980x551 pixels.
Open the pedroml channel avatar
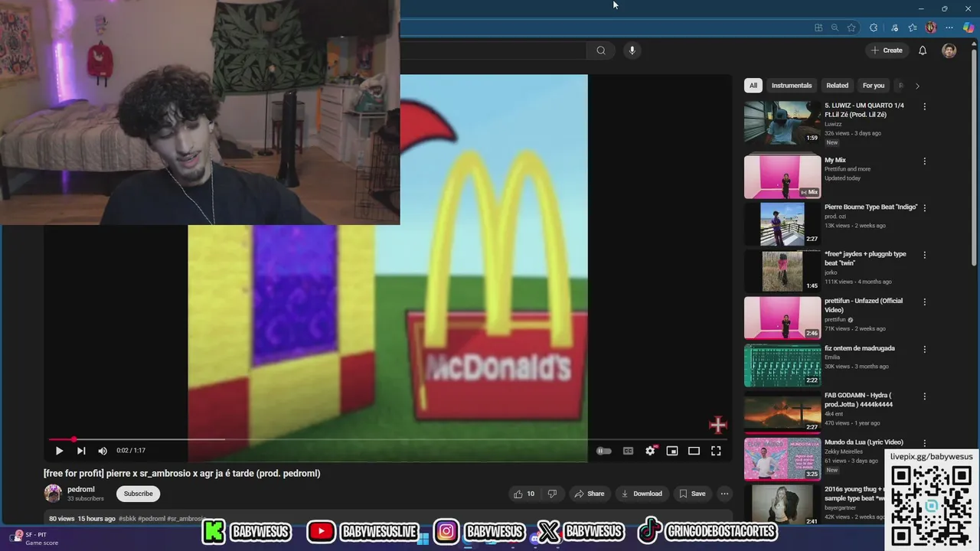point(53,494)
